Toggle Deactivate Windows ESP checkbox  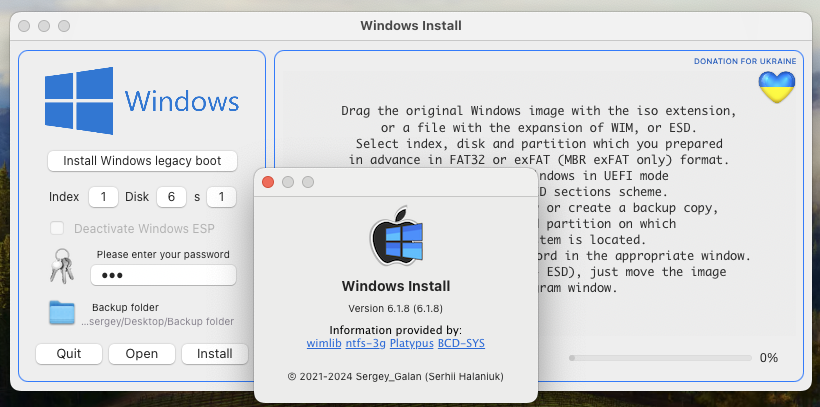[x=57, y=229]
